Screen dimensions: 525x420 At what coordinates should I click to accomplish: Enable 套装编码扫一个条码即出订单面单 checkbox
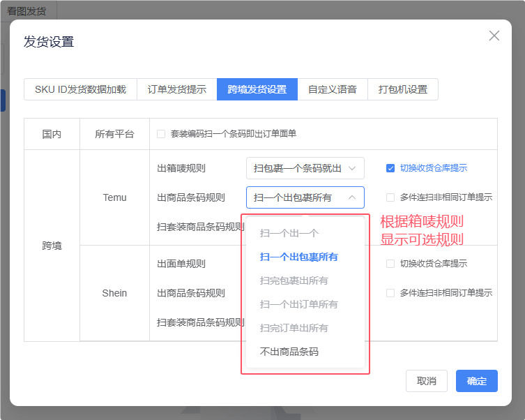(161, 134)
